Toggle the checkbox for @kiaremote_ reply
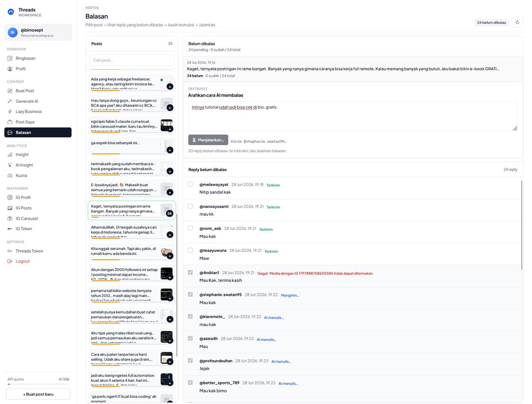The image size is (532, 404). pyautogui.click(x=190, y=316)
